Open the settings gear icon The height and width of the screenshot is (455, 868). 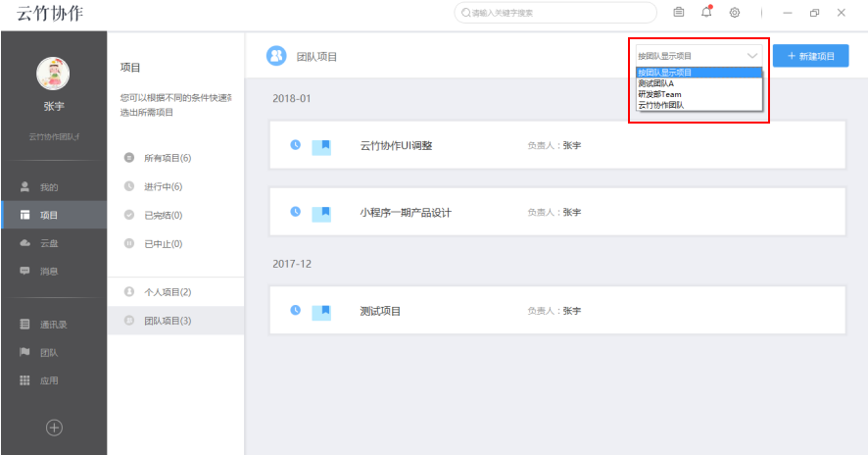(734, 12)
